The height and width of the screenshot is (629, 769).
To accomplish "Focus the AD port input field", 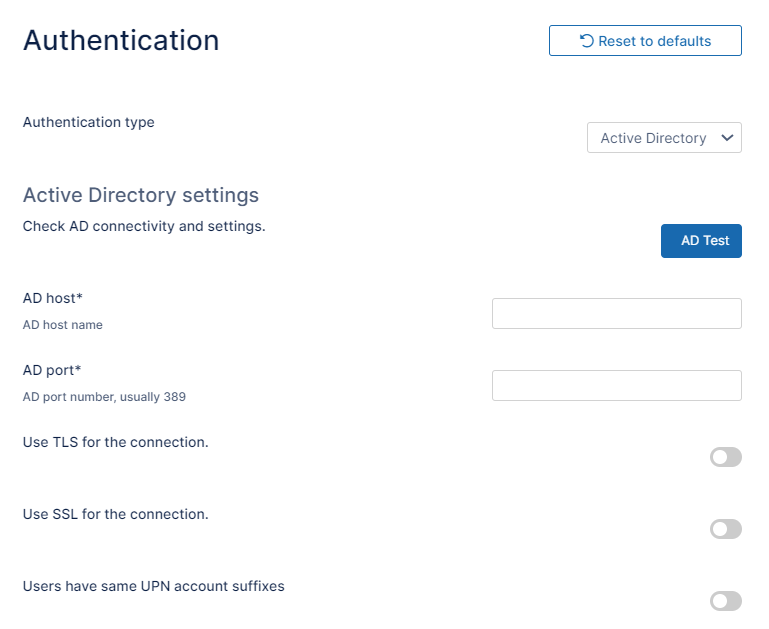I will pos(616,385).
